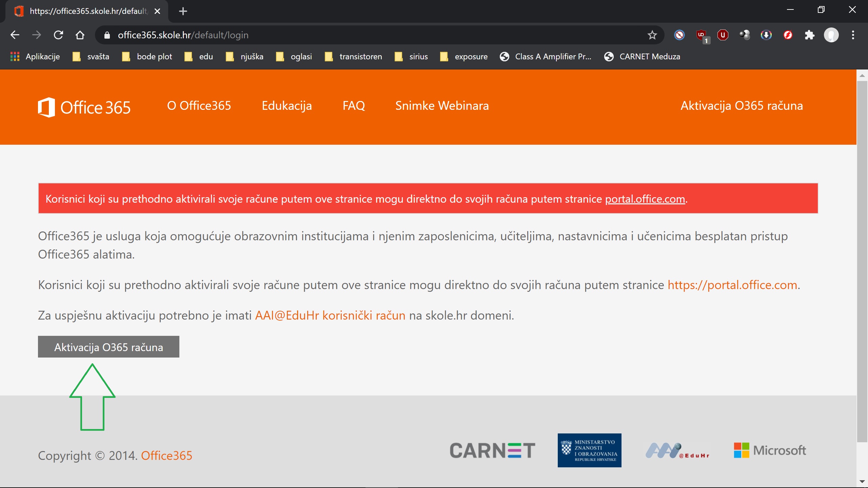The width and height of the screenshot is (868, 488).
Task: Bookmark this page with the star icon
Action: (x=652, y=35)
